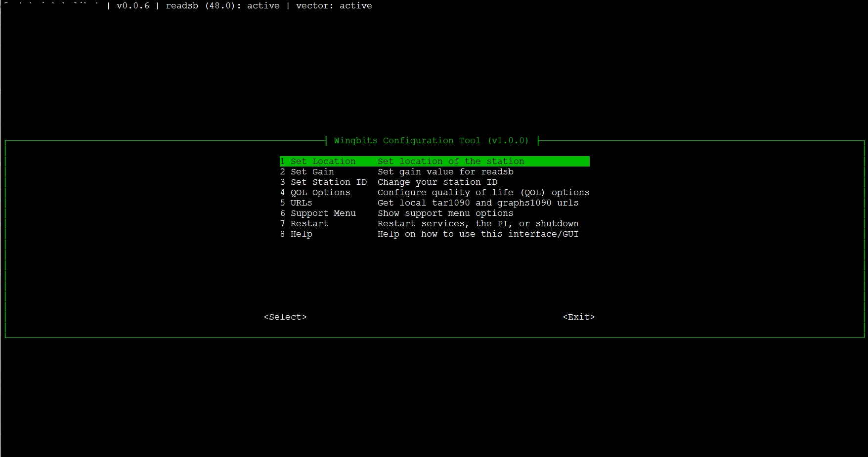Viewport: 868px width, 457px height.
Task: Choose the Restart entry label
Action: pyautogui.click(x=309, y=224)
